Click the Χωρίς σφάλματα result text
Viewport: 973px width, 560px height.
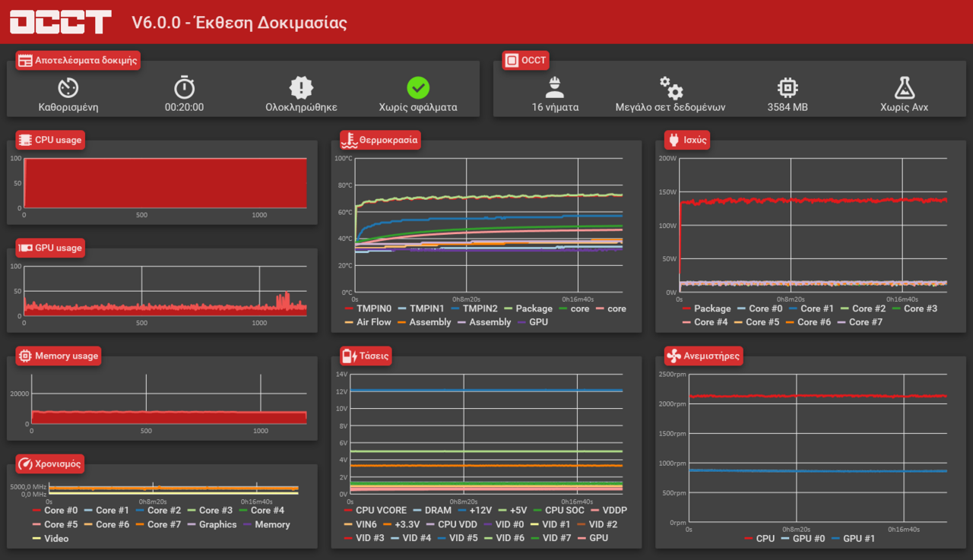coord(418,107)
